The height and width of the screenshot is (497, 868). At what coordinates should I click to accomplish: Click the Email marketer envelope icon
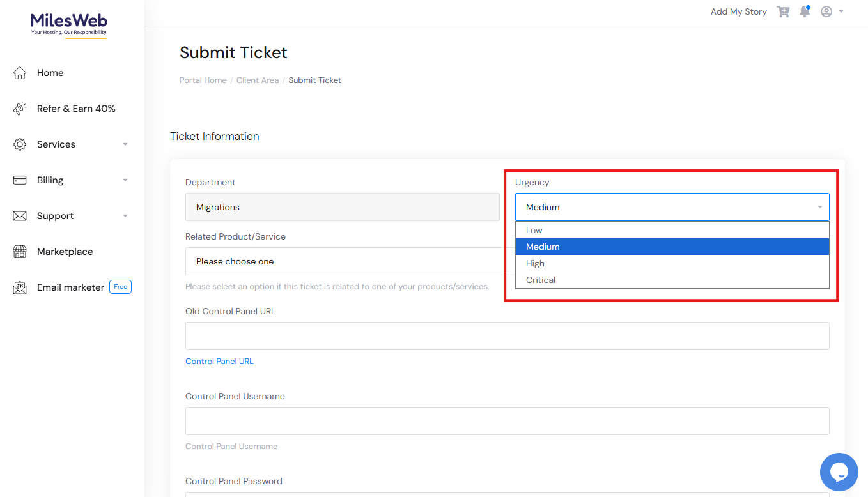[x=20, y=287]
